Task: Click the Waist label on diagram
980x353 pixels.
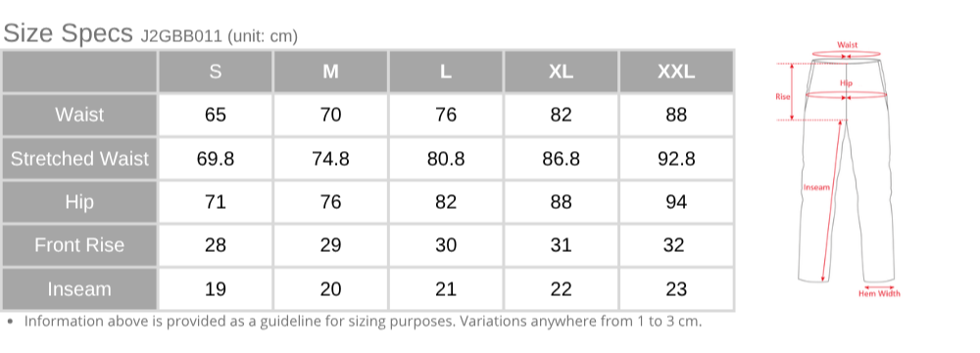Action: click(847, 45)
